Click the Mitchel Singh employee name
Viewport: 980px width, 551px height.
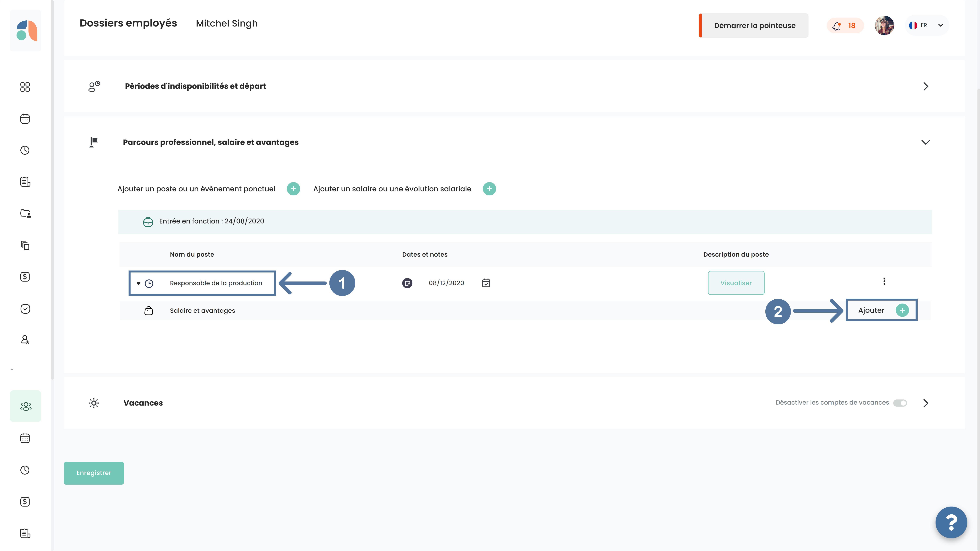click(227, 24)
